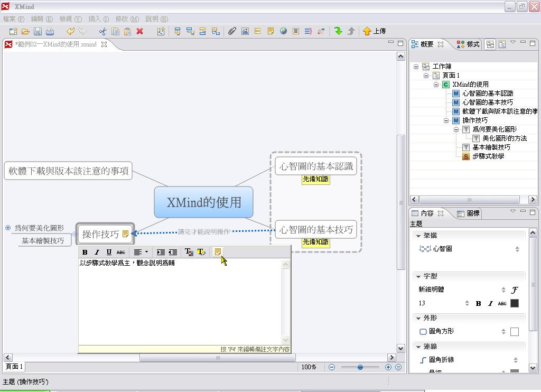Copy the selected topic
This screenshot has width=541, height=392.
[x=115, y=31]
